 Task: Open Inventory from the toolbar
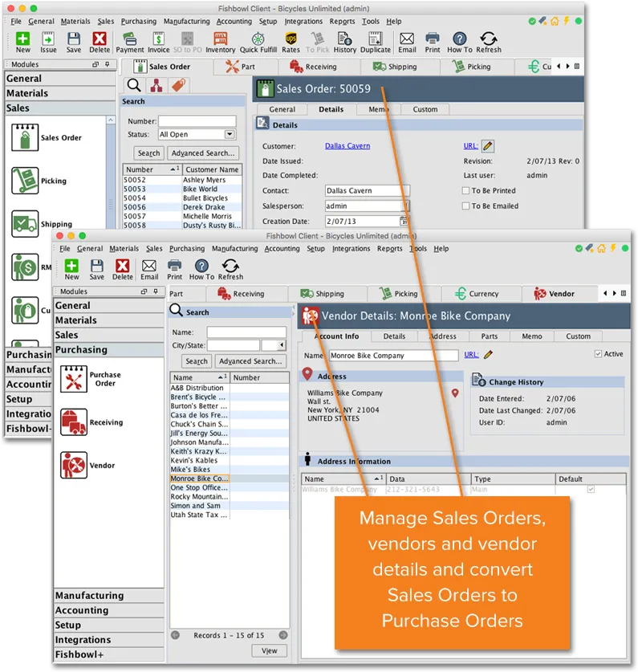coord(220,43)
